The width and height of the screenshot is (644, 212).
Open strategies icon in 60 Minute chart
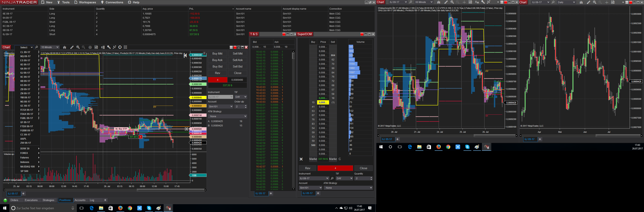click(x=489, y=2)
